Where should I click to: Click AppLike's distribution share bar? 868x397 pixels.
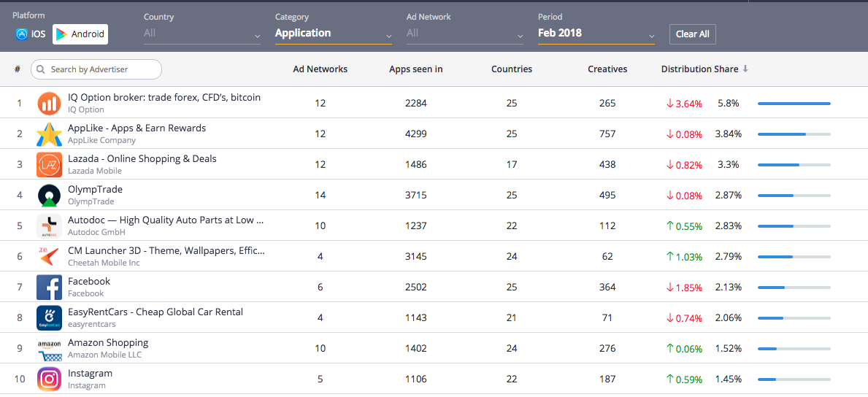point(794,134)
